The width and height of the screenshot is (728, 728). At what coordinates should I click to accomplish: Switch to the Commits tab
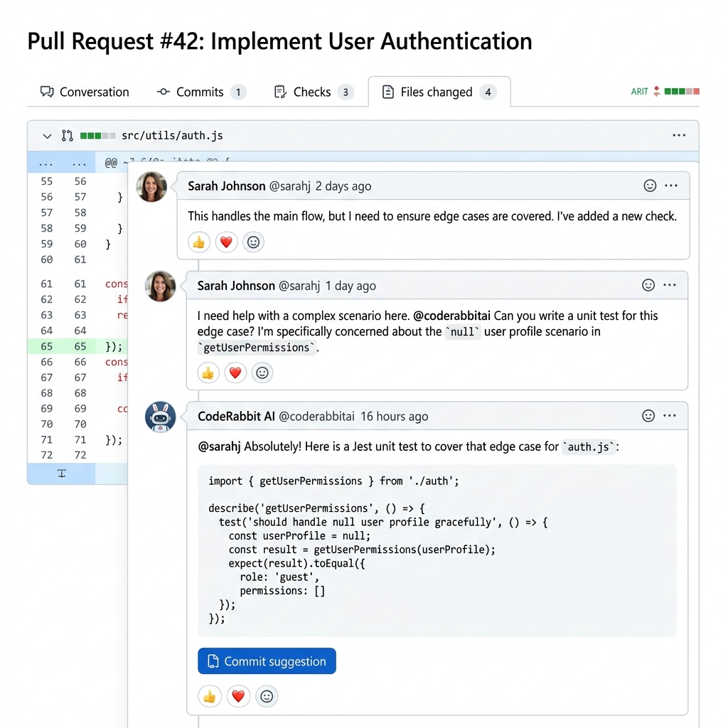[x=201, y=92]
